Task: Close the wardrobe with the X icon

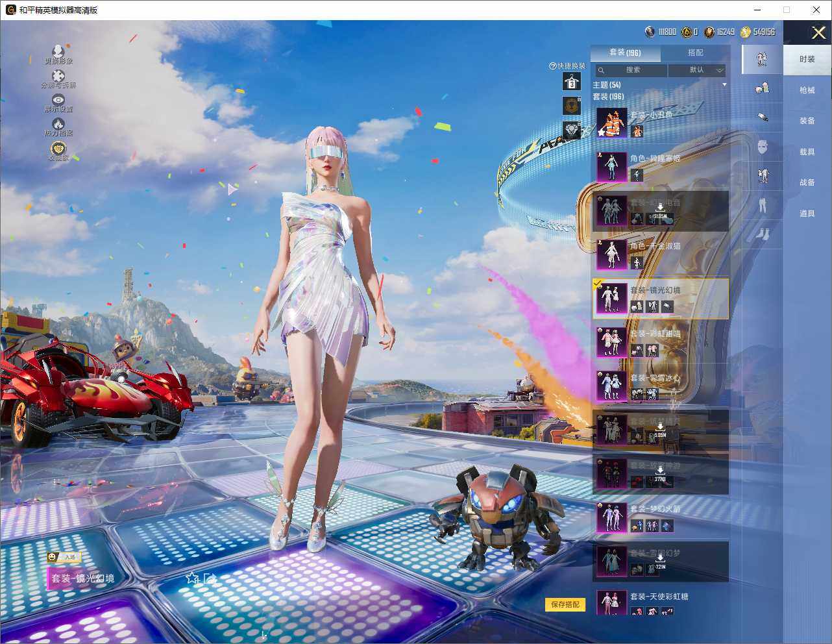Action: point(818,32)
